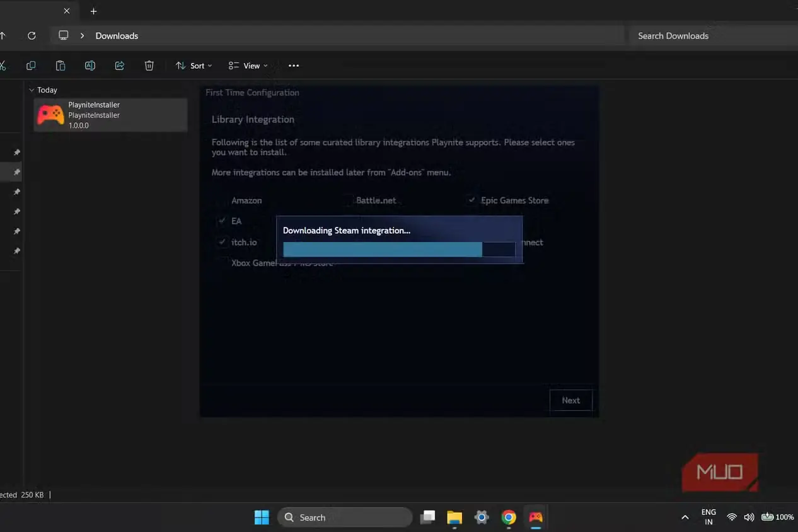This screenshot has height=532, width=798.
Task: Open the See more (three dots) menu
Action: [294, 66]
